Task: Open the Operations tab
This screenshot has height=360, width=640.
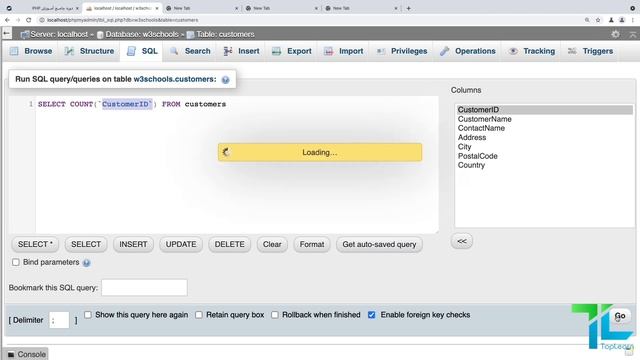Action: (x=468, y=51)
